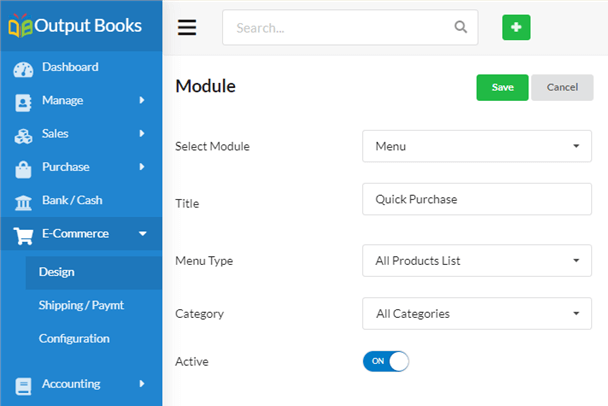Screen dimensions: 608x406
Task: Click the Sales boxes icon
Action: [23, 136]
